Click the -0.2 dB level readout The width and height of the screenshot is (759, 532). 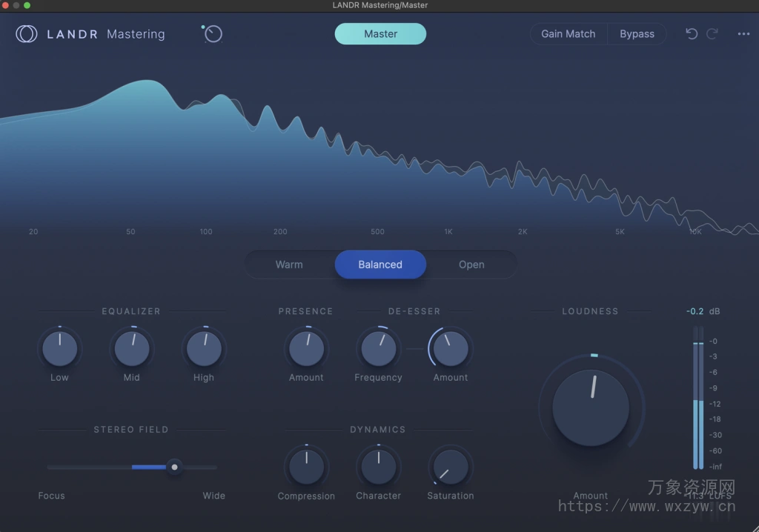[697, 311]
